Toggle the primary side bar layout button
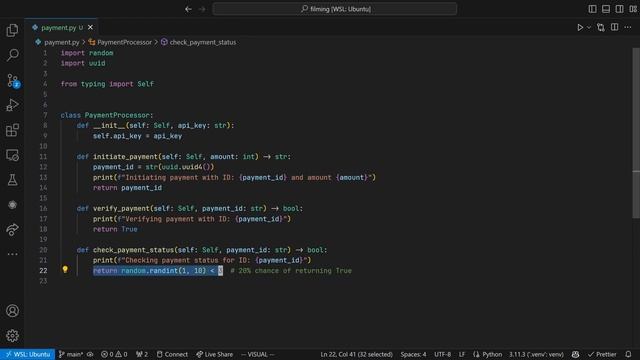Viewport: 640px width, 360px height. pyautogui.click(x=592, y=9)
